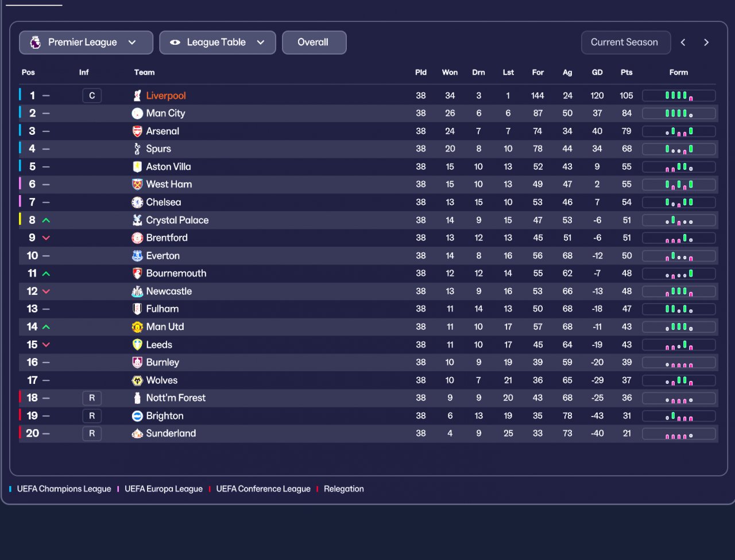Click the Arsenal club badge icon
The image size is (735, 560).
coord(137,131)
